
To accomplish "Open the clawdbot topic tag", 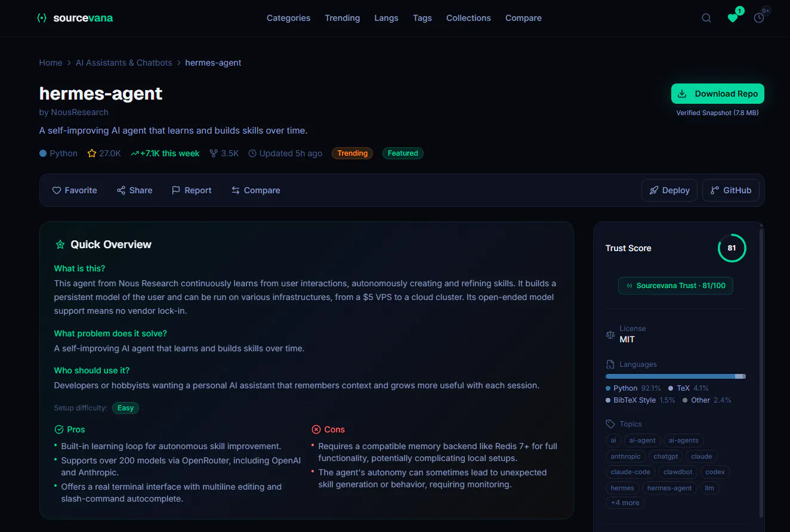I will (678, 472).
